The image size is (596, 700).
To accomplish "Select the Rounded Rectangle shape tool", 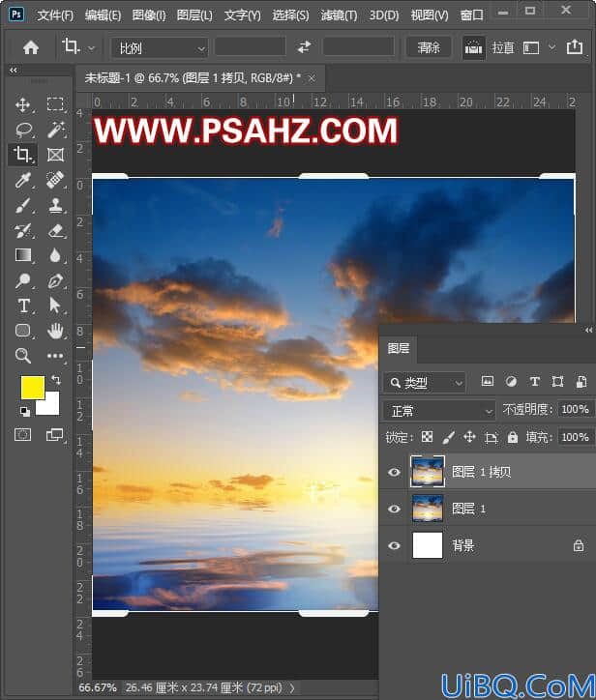I will pyautogui.click(x=23, y=331).
